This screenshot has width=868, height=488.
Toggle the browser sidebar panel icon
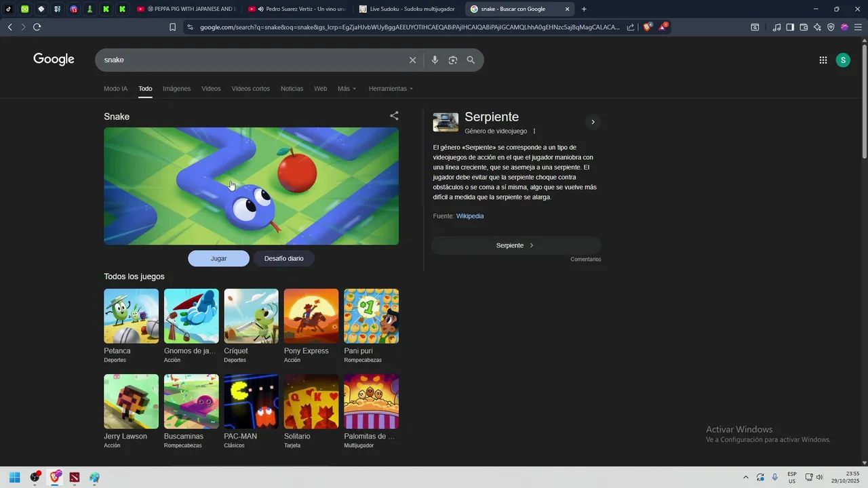coord(790,27)
